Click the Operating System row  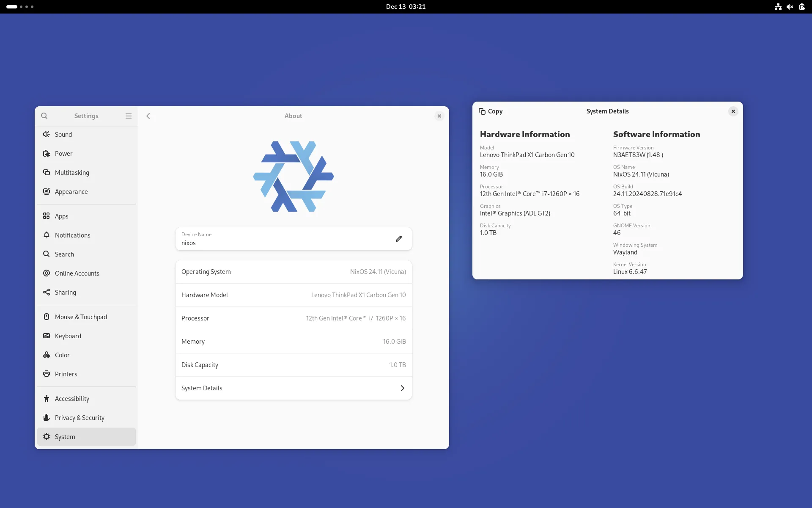click(x=294, y=272)
